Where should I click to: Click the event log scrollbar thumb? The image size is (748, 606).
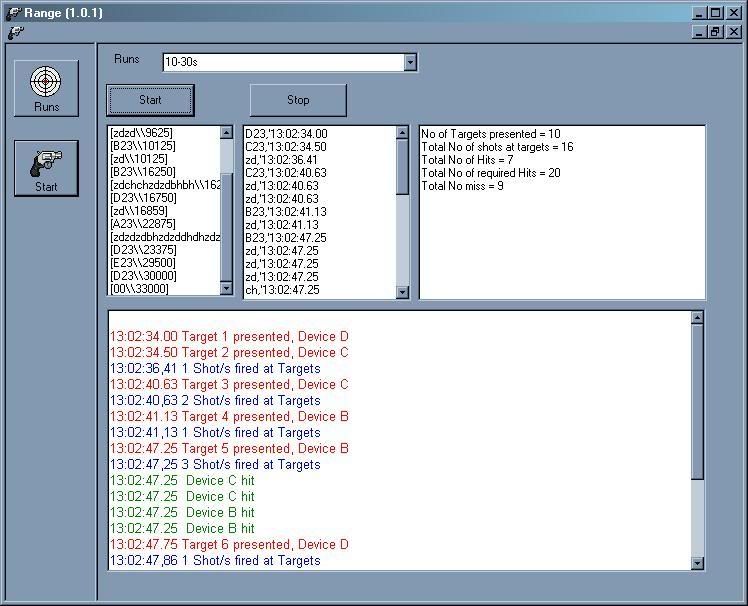[697, 400]
